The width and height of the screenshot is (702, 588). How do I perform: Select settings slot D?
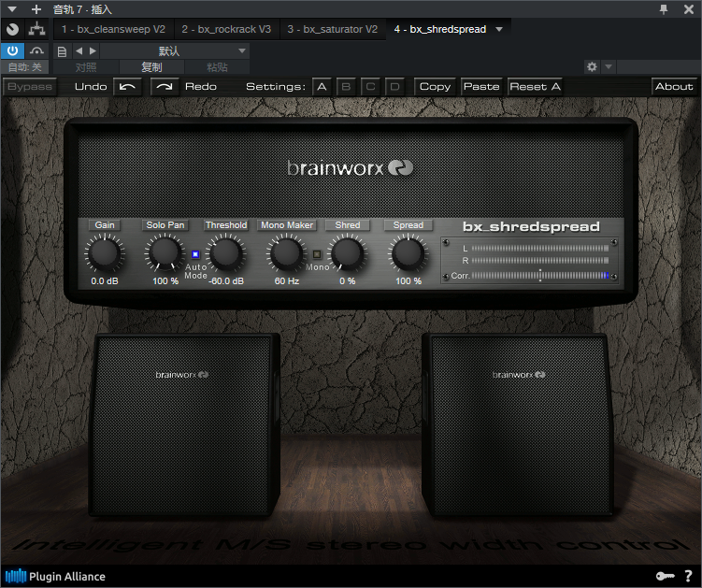coord(394,86)
